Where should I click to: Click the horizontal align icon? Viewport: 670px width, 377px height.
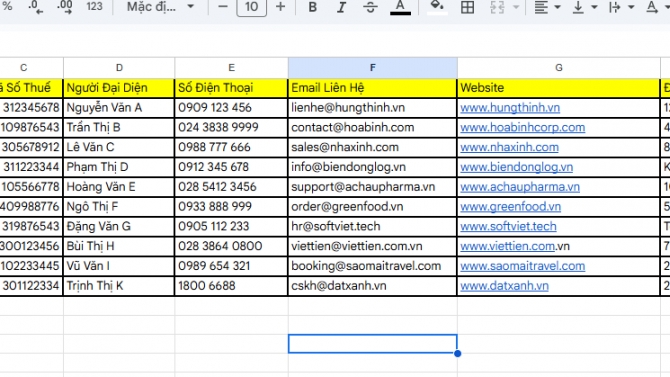(541, 6)
